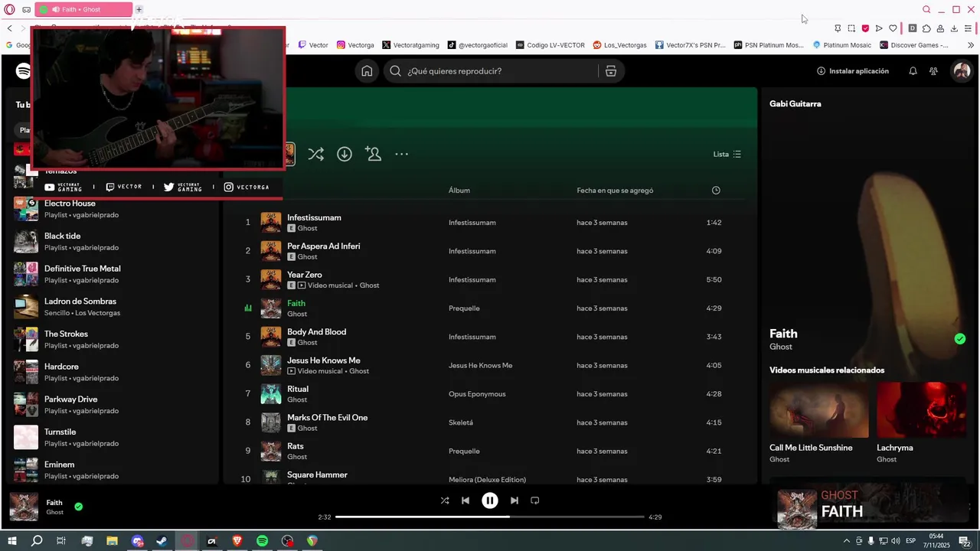
Task: Open the Browse icon in search bar
Action: pyautogui.click(x=611, y=71)
